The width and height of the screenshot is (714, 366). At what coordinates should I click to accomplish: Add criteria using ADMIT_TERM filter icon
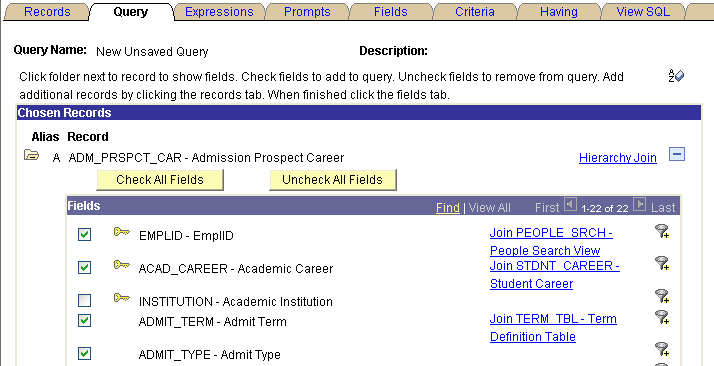(x=662, y=317)
